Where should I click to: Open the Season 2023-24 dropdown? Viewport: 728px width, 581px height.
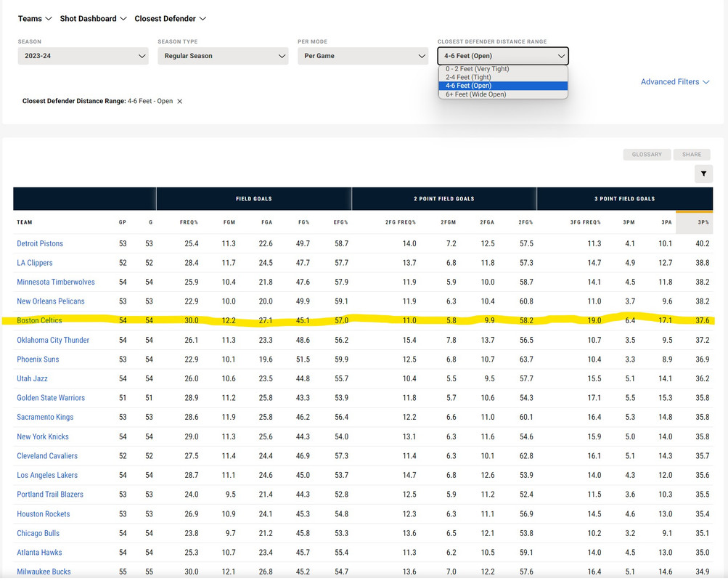[83, 56]
